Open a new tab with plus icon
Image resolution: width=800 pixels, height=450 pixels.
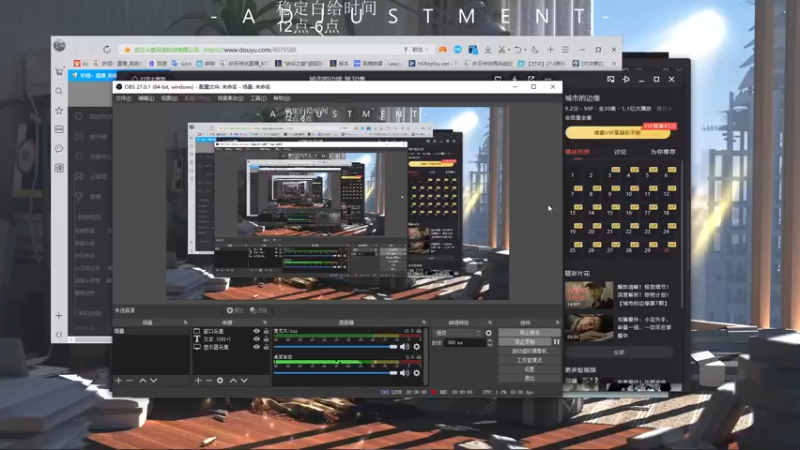[551, 49]
